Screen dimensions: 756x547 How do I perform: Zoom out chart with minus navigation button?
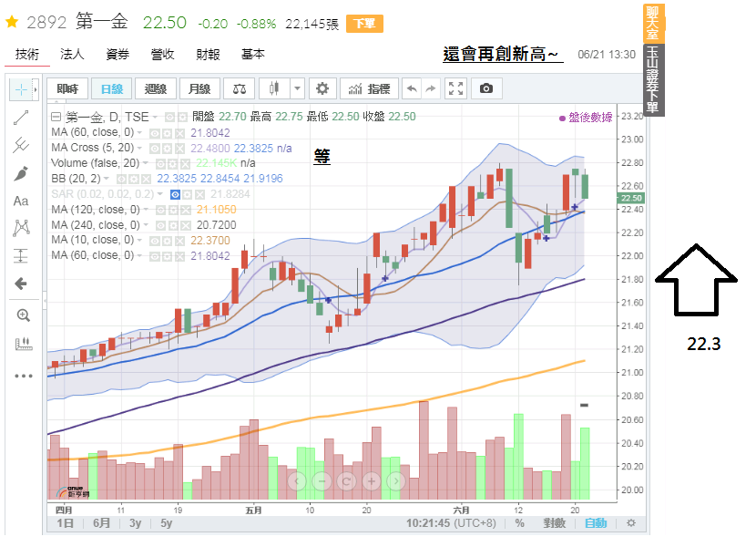322,481
